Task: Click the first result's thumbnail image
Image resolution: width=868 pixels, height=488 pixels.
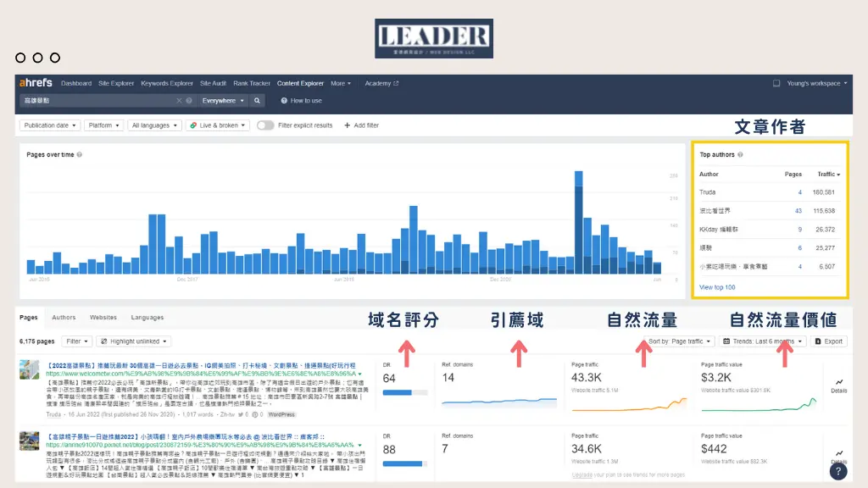Action: [30, 369]
